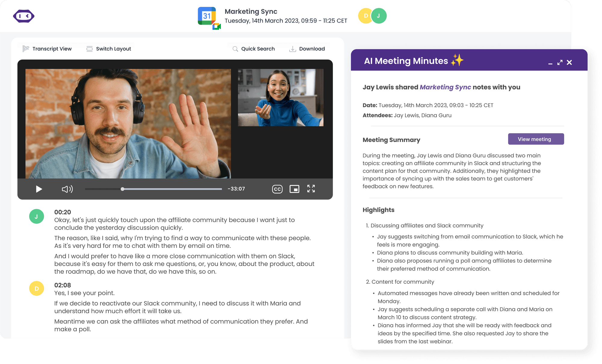Viewport: 602px width, 364px height.
Task: Click the app logo in top left corner
Action: pyautogui.click(x=24, y=16)
